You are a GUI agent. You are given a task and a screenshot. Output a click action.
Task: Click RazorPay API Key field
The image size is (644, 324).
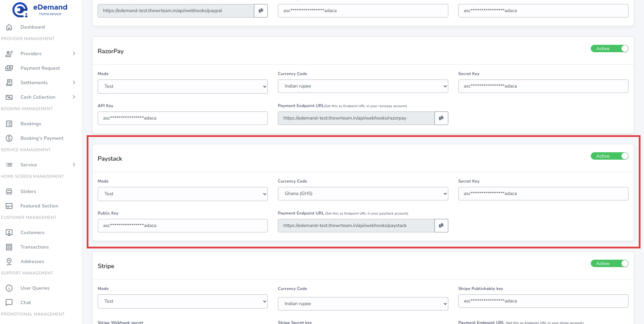click(x=183, y=118)
